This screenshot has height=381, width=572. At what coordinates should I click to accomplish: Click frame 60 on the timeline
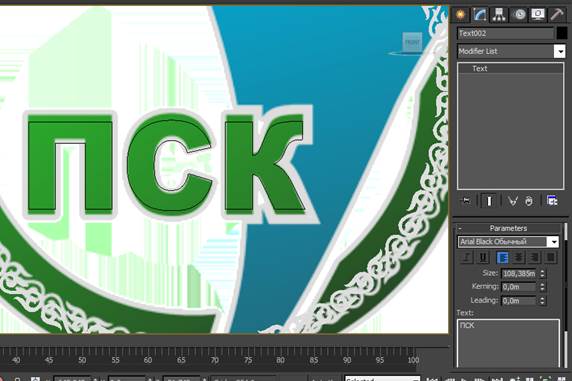point(148,360)
